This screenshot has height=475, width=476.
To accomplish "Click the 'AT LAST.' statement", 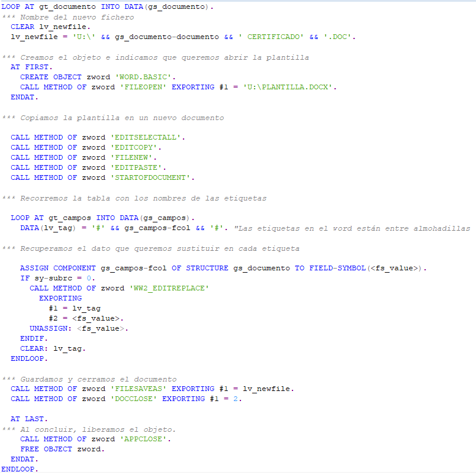I will (29, 419).
